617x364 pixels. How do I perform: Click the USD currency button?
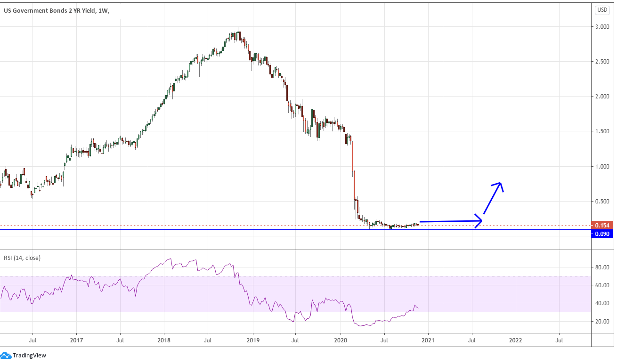[x=602, y=10]
